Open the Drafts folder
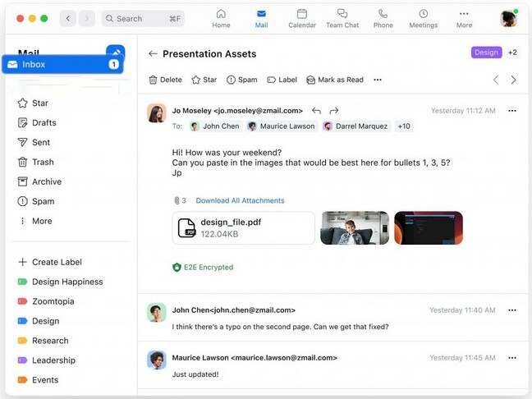The height and width of the screenshot is (399, 532). tap(37, 123)
